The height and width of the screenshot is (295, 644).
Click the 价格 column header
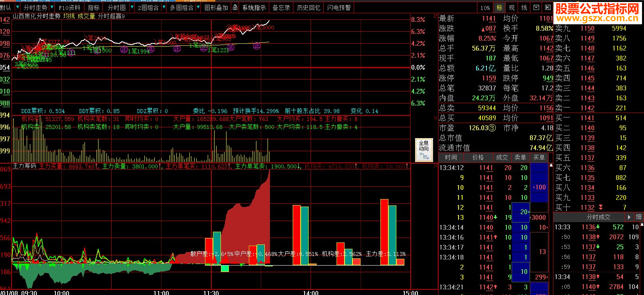tap(478, 158)
